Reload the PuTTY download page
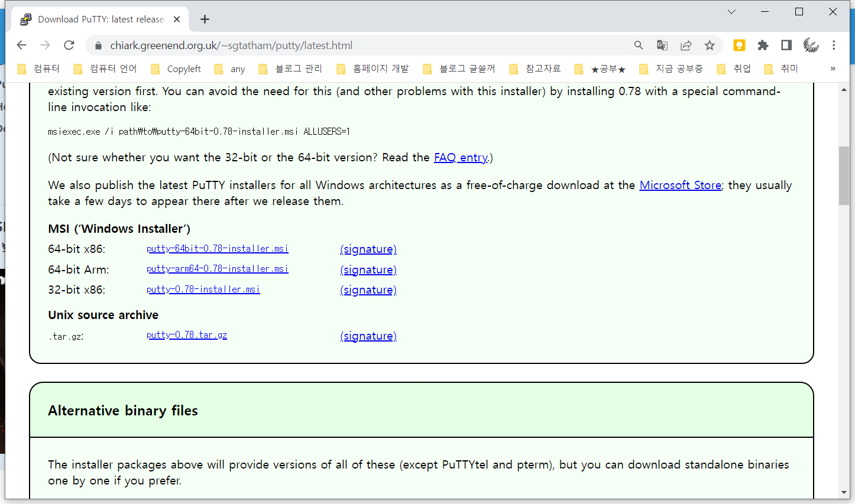 pyautogui.click(x=69, y=45)
